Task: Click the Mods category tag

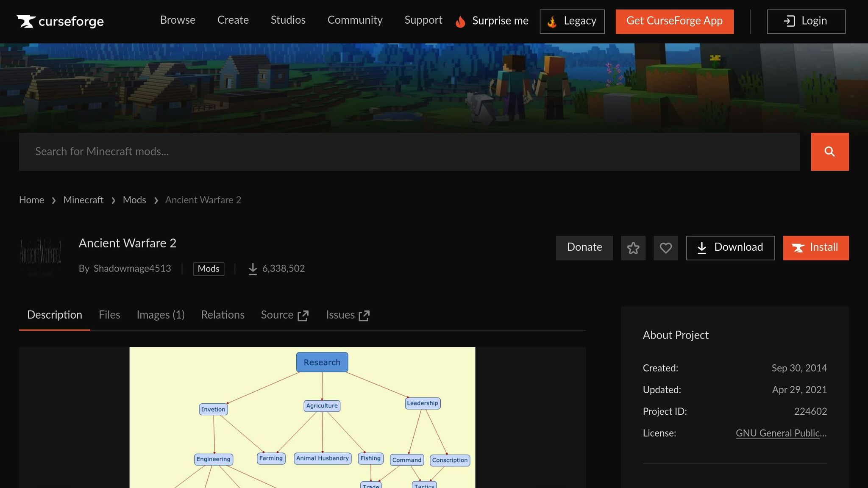Action: (x=209, y=269)
